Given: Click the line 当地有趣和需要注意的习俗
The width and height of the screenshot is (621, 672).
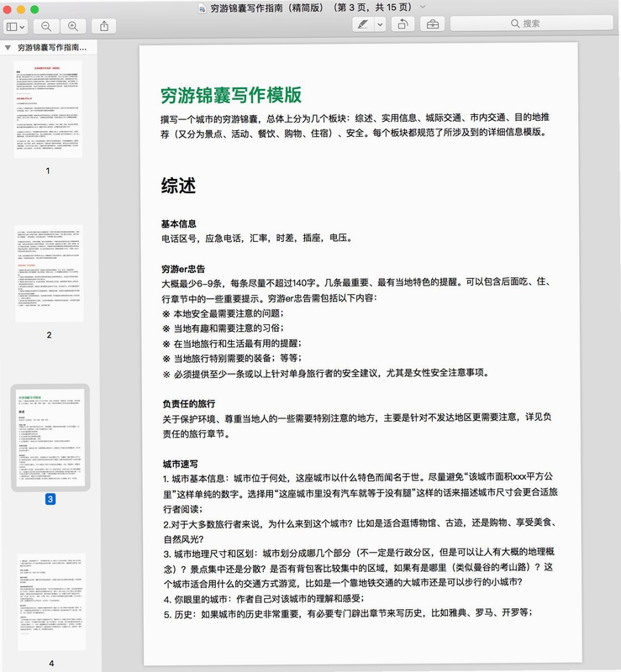Looking at the screenshot, I should tap(223, 328).
